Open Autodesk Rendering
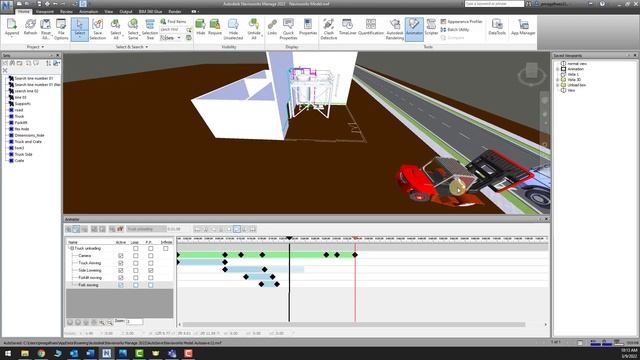 (x=395, y=29)
